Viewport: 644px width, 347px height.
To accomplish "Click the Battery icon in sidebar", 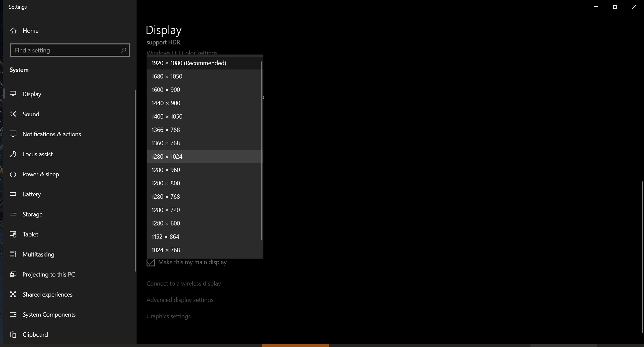I will 13,194.
